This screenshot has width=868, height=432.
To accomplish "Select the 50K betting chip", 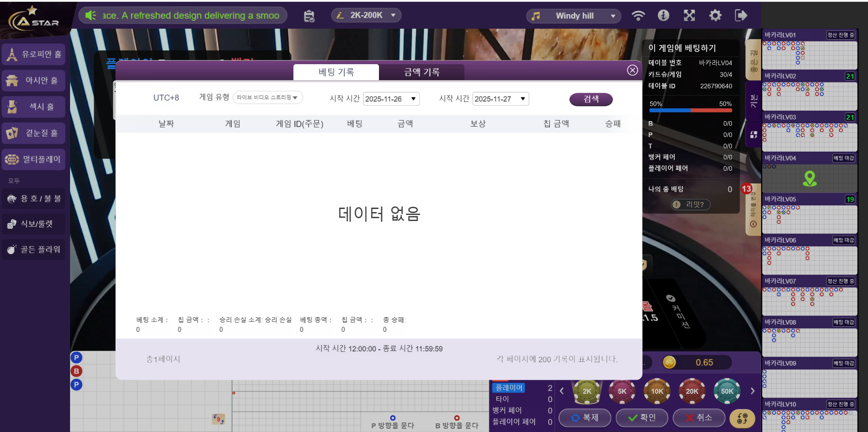I will [727, 391].
